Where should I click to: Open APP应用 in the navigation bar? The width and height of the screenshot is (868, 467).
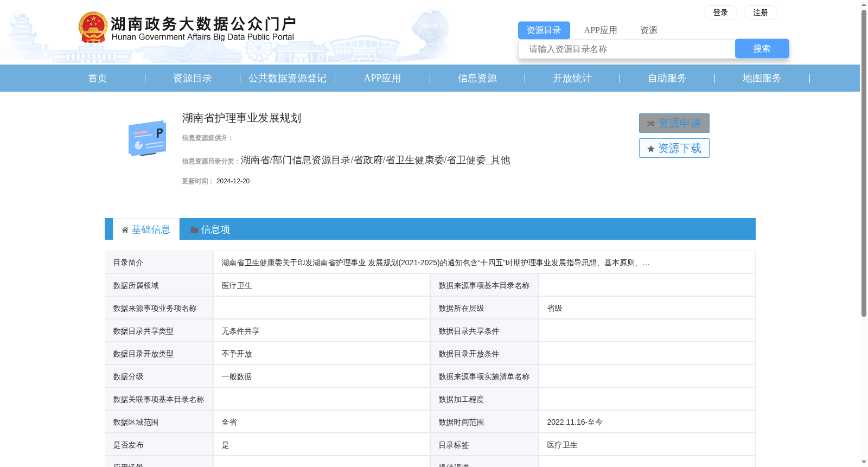pos(382,78)
